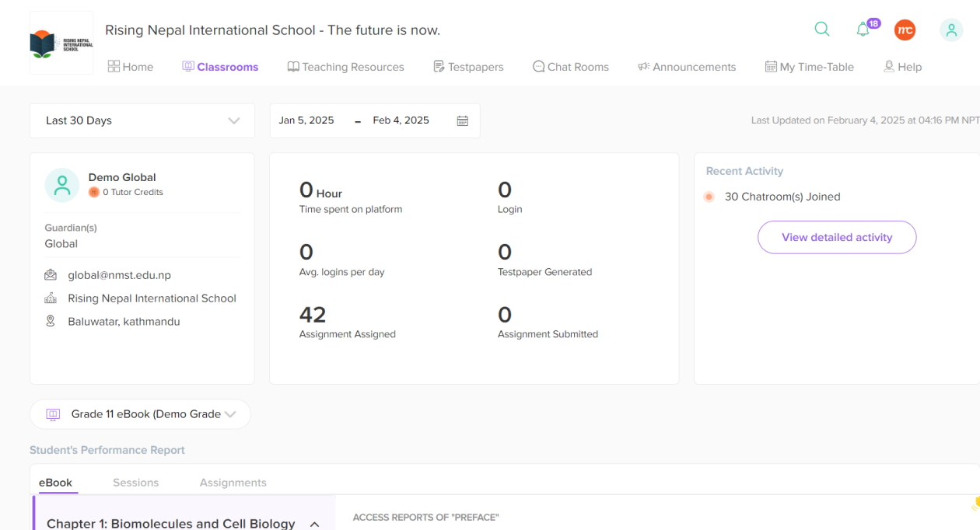Click the Jan 5, 2025 start date field
The width and height of the screenshot is (980, 530).
pyautogui.click(x=306, y=120)
